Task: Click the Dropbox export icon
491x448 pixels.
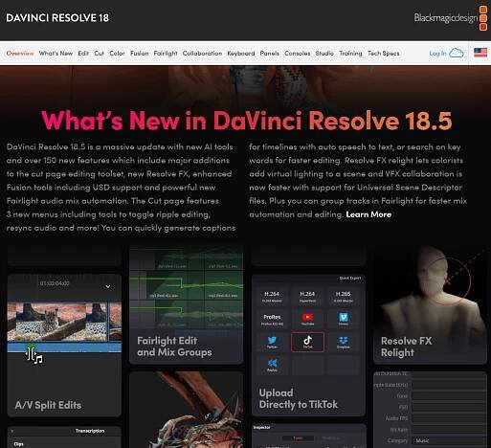Action: tap(344, 342)
